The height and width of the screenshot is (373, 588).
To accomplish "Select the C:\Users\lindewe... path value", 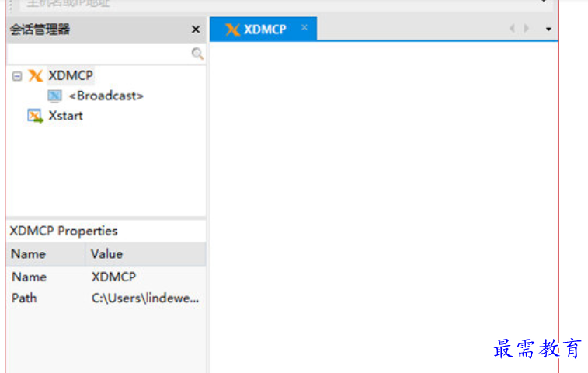I will tap(145, 298).
